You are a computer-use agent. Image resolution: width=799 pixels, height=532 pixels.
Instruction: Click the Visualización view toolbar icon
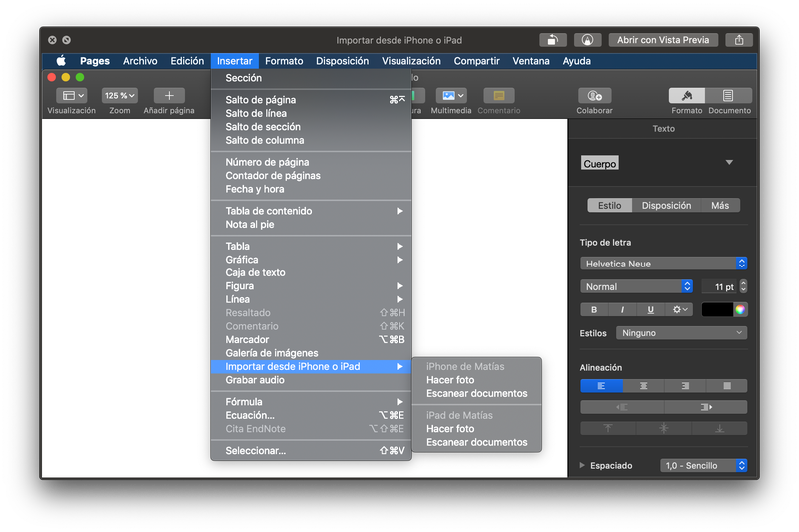71,95
